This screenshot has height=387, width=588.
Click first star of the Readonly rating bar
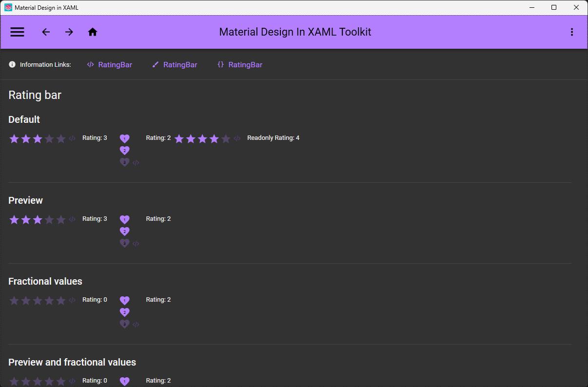179,139
